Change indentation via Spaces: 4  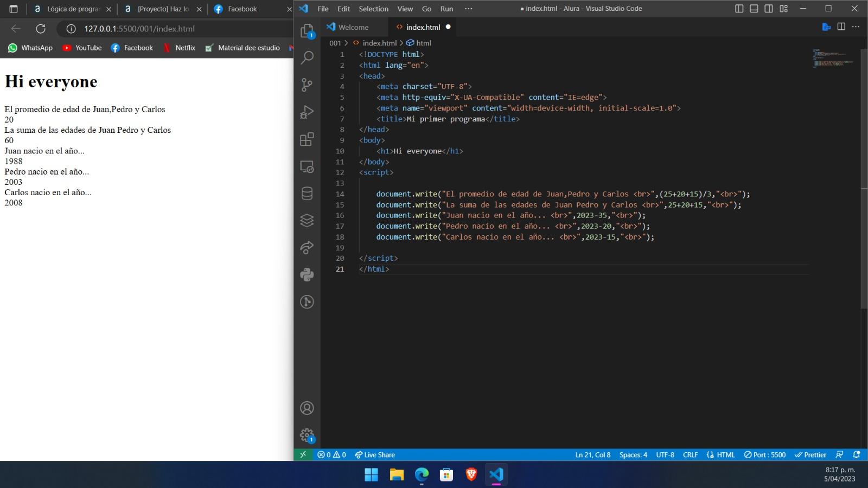[633, 454]
